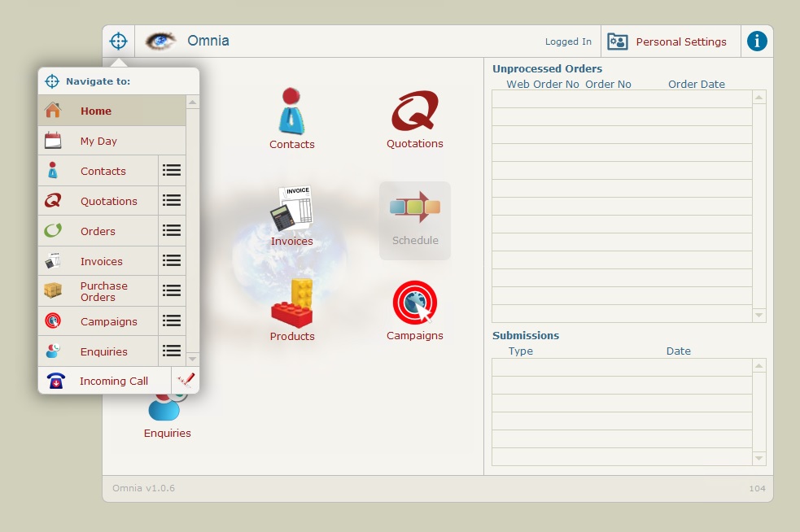The image size is (800, 532).
Task: Click up arrow of Submissions scrollbar
Action: (x=759, y=366)
